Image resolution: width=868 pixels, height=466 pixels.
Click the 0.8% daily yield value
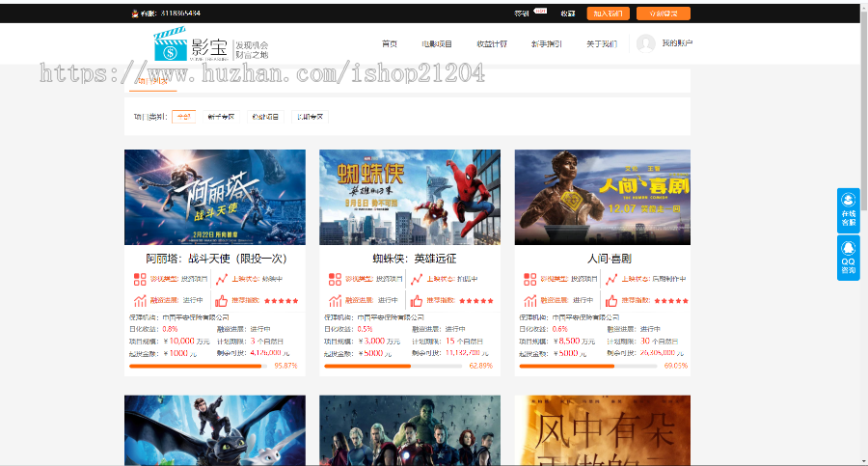(170, 329)
